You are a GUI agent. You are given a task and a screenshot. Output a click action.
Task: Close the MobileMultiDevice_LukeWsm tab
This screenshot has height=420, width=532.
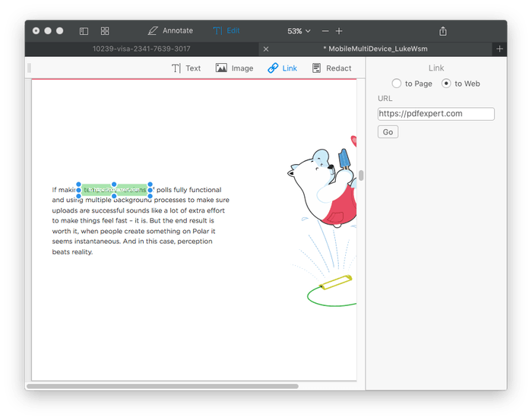[x=266, y=49]
